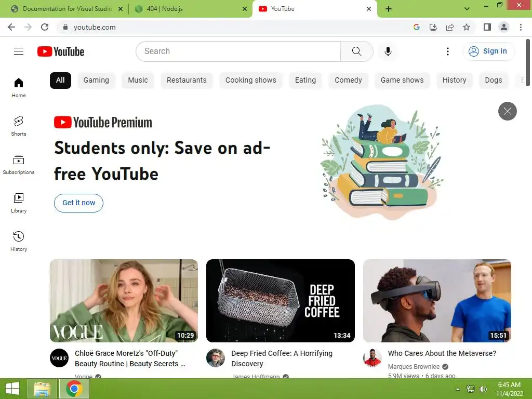The height and width of the screenshot is (399, 532).
Task: Open Shorts from the sidebar
Action: tap(19, 126)
